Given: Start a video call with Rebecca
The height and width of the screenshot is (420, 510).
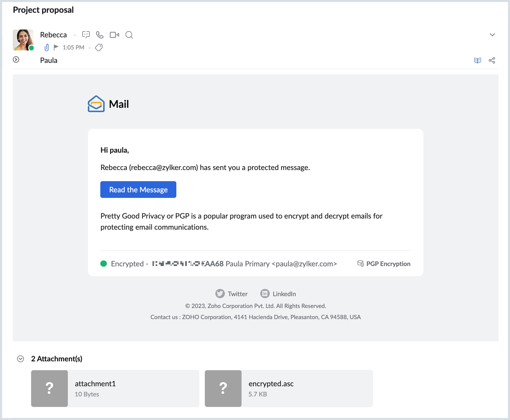Looking at the screenshot, I should (114, 35).
